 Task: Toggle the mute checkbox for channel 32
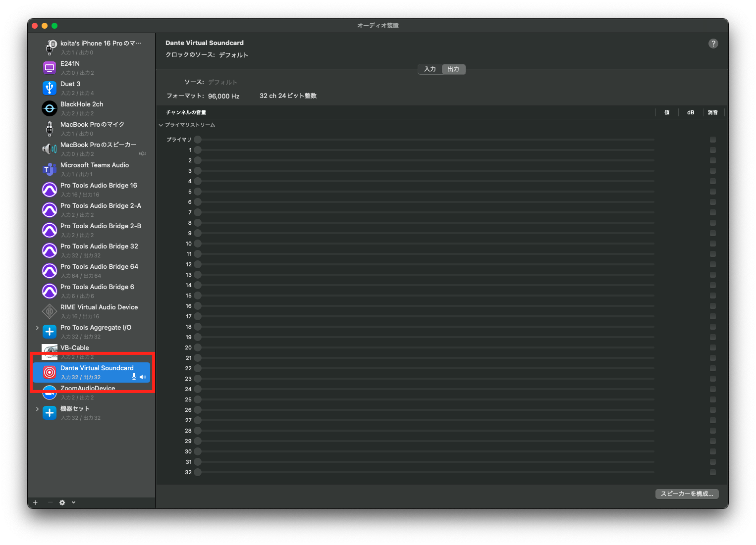[x=712, y=472]
